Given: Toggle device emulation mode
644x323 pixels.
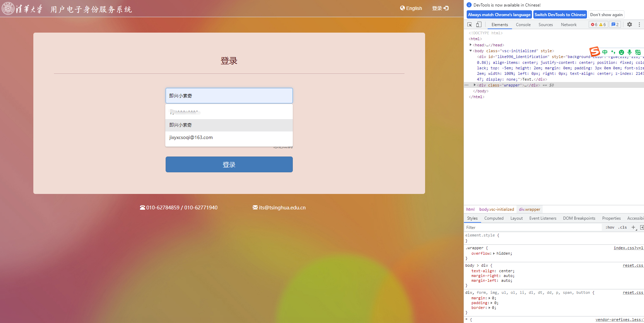Looking at the screenshot, I should coord(479,24).
